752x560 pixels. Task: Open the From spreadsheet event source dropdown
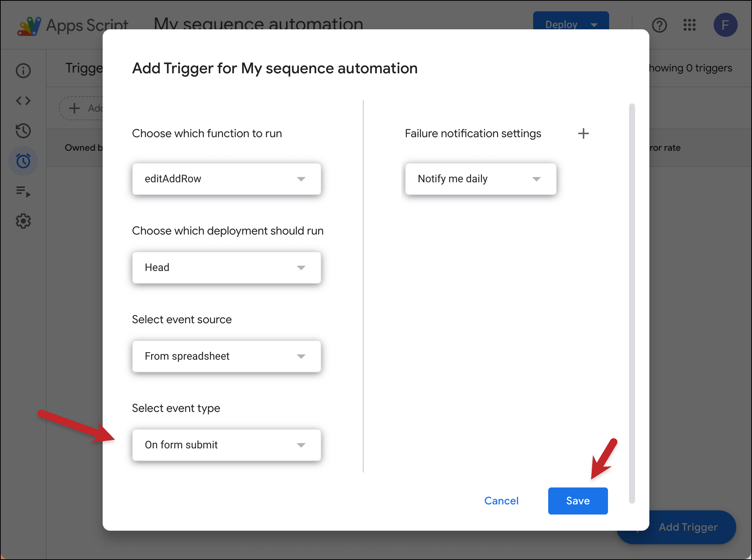(226, 356)
